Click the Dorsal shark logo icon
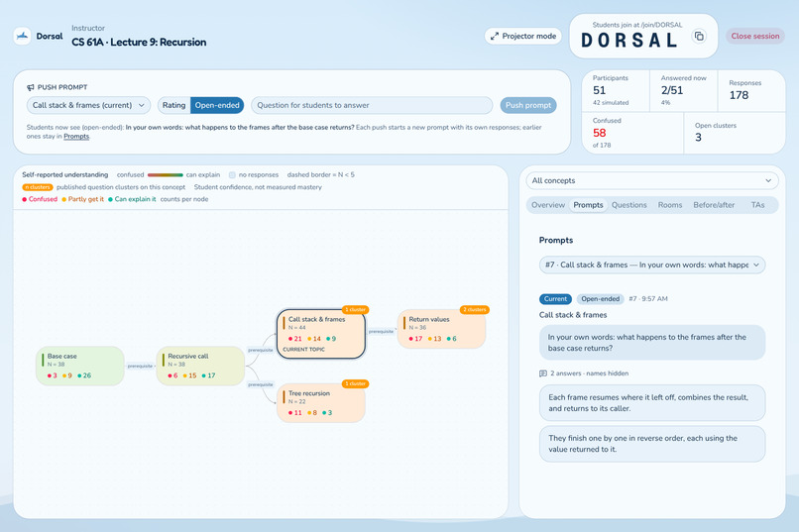799x532 pixels. pyautogui.click(x=22, y=36)
